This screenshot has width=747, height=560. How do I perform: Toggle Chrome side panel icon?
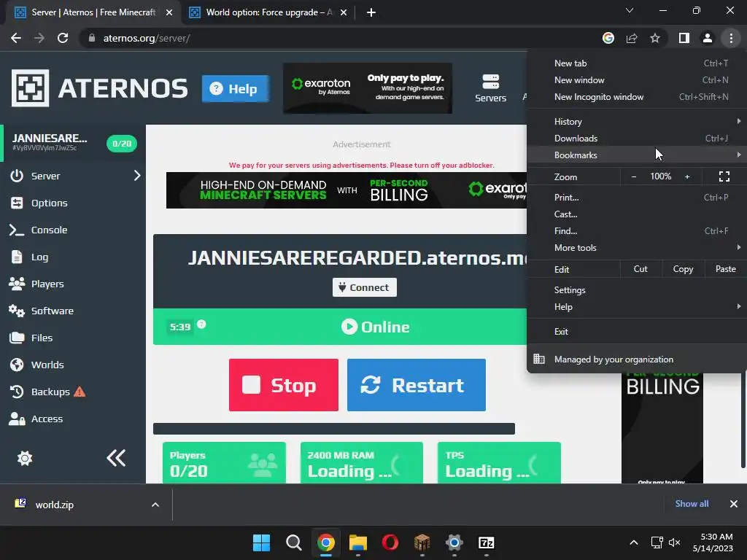coord(684,38)
